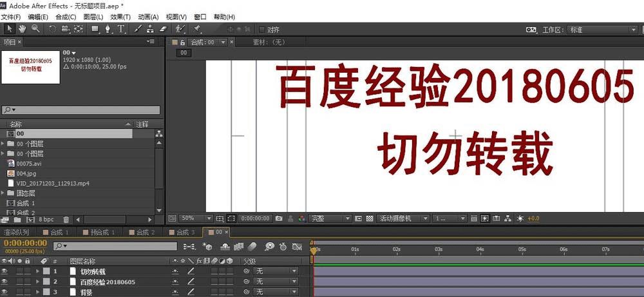Create a new folder in Project panel

coord(17,220)
